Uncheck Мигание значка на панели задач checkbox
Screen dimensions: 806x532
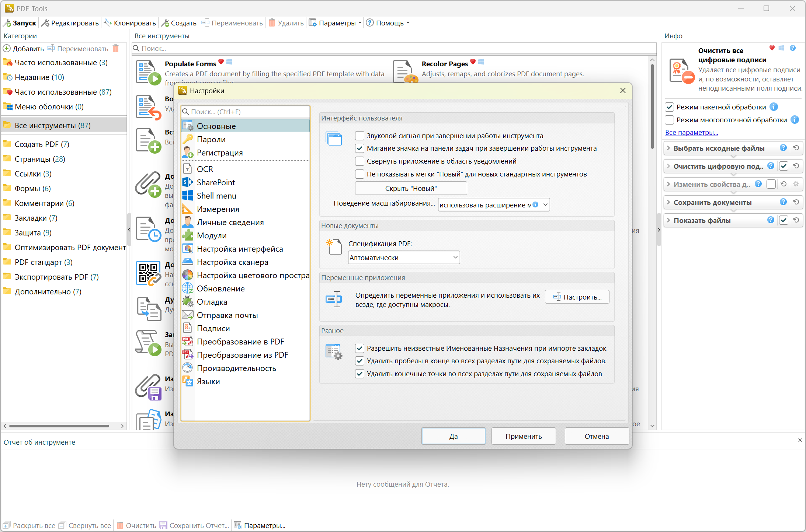pos(359,148)
